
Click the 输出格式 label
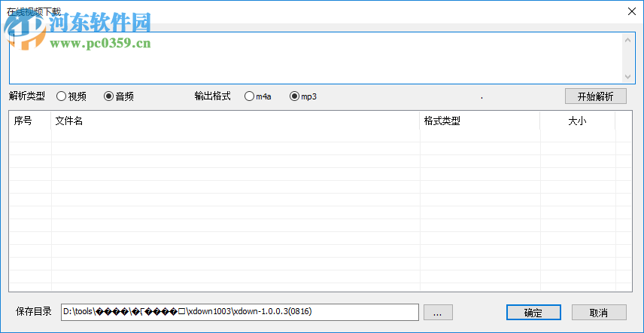coord(212,96)
